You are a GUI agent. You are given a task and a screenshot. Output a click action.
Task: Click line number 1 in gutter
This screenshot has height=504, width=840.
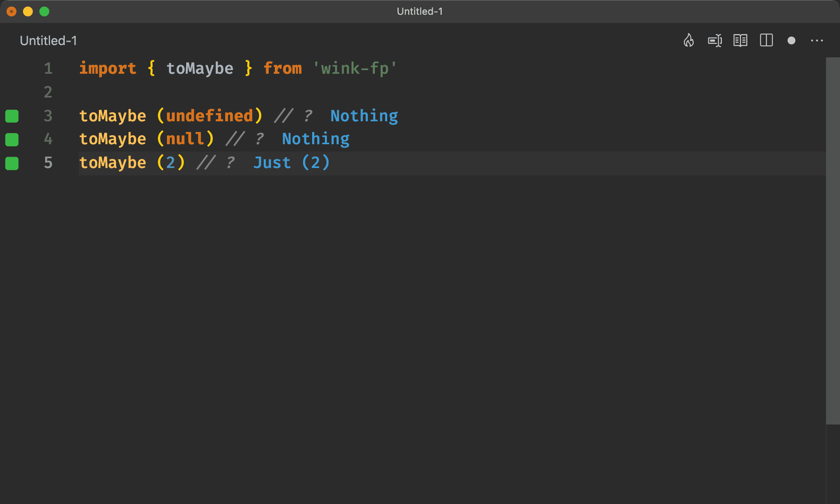[x=48, y=68]
